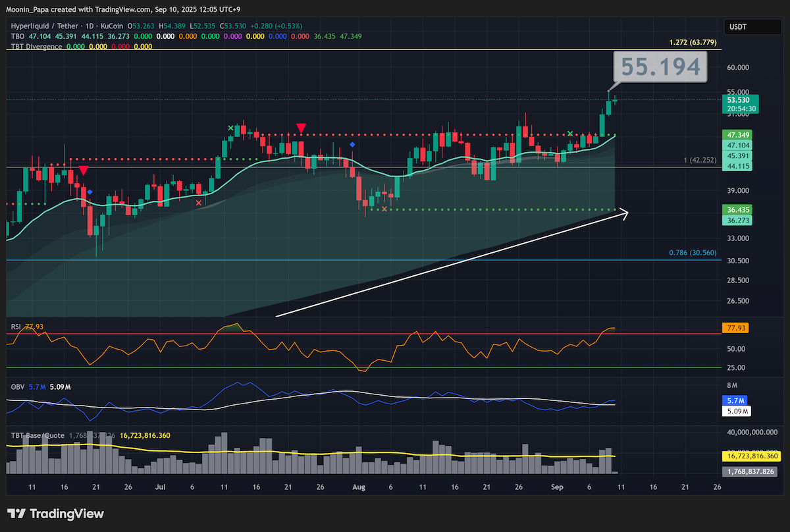Click the TBT Divergence indicator legend

(x=37, y=47)
